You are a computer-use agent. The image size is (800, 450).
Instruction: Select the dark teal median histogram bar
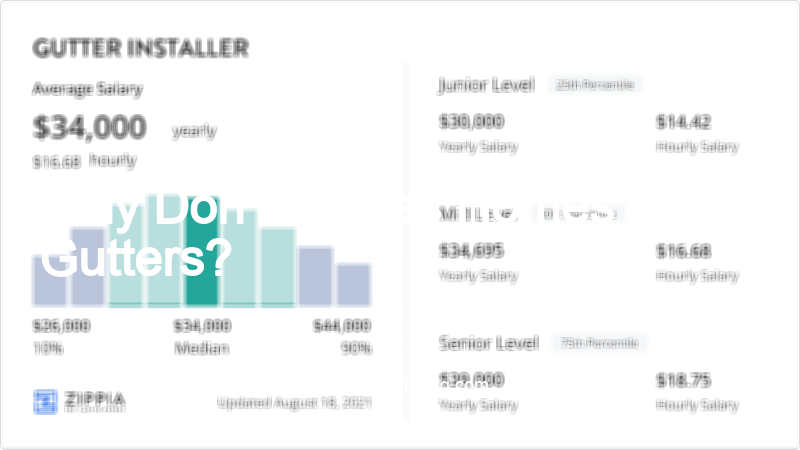202,251
